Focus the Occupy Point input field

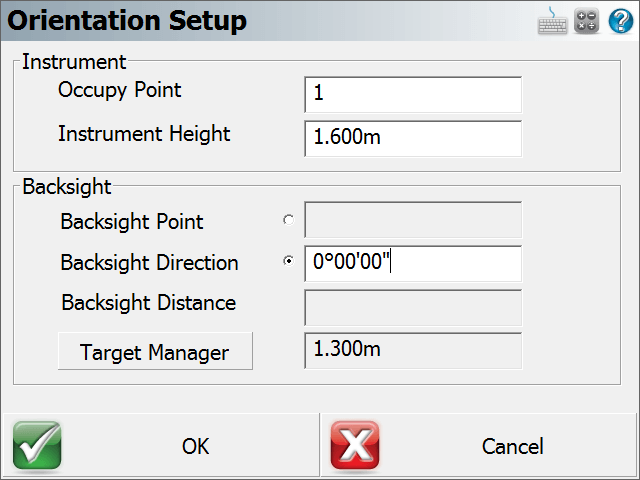click(413, 94)
